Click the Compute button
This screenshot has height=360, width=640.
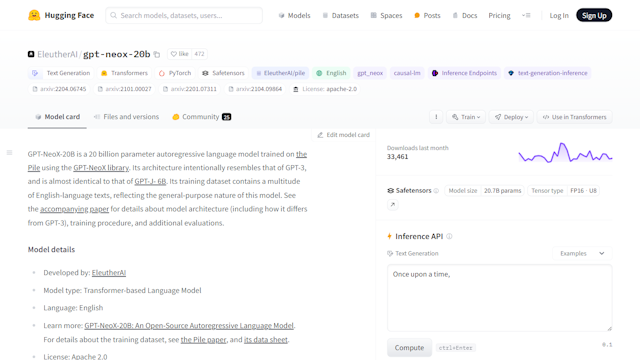pyautogui.click(x=409, y=348)
